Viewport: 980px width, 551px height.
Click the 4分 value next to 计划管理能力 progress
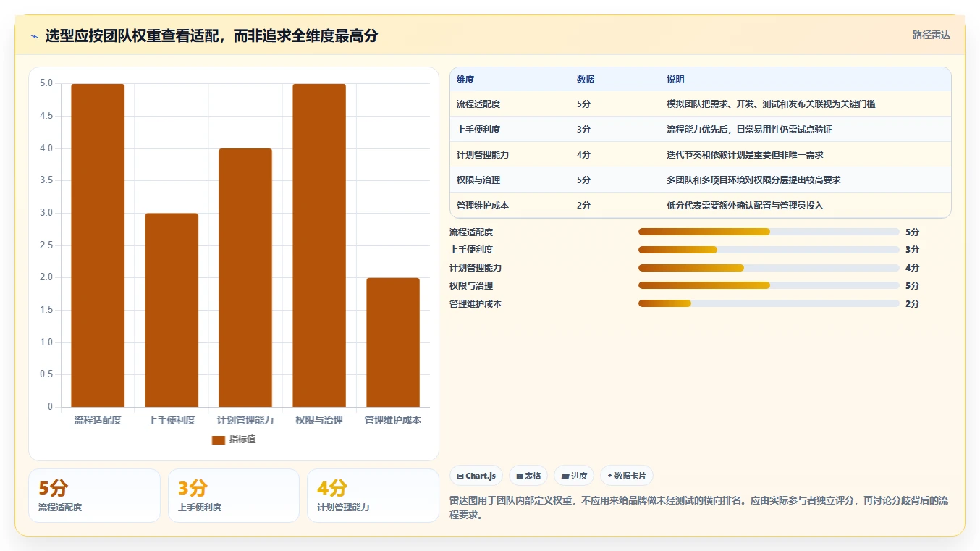coord(912,268)
